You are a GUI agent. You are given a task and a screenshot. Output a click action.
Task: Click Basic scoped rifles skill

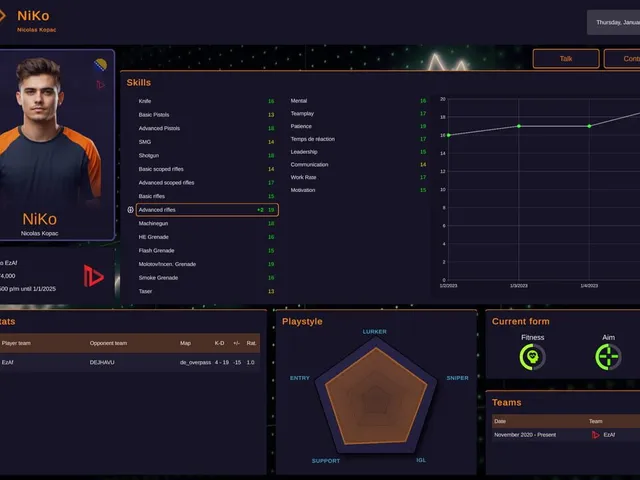tap(206, 169)
